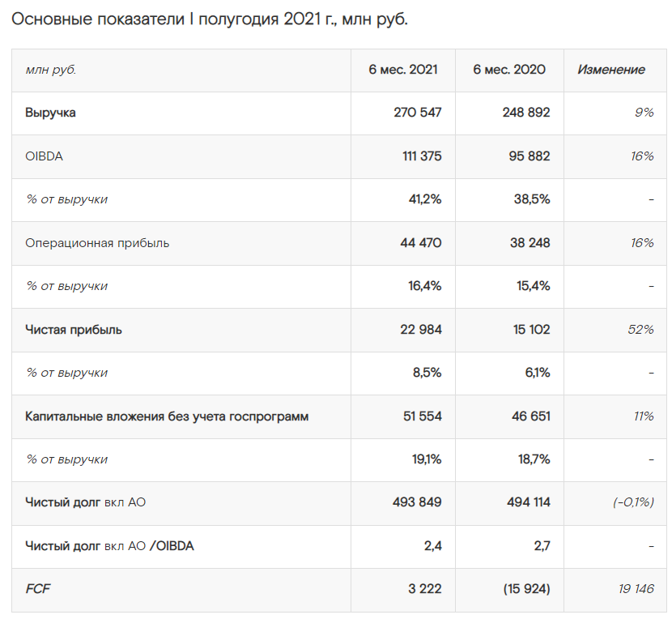Click the "Чистая прибыль" row label
Screen dimensions: 672x619
pos(74,330)
